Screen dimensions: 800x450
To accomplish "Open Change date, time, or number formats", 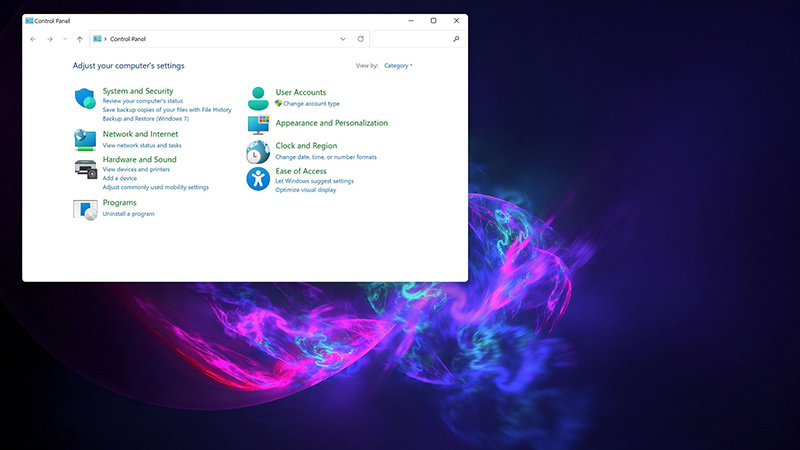I will (x=326, y=157).
